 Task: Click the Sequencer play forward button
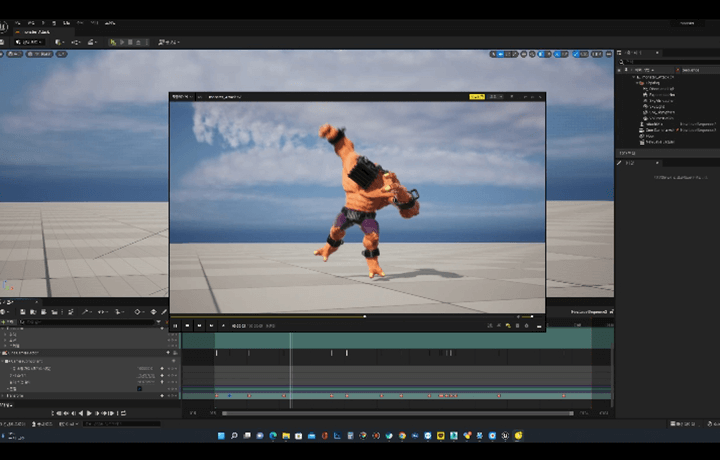[x=89, y=413]
